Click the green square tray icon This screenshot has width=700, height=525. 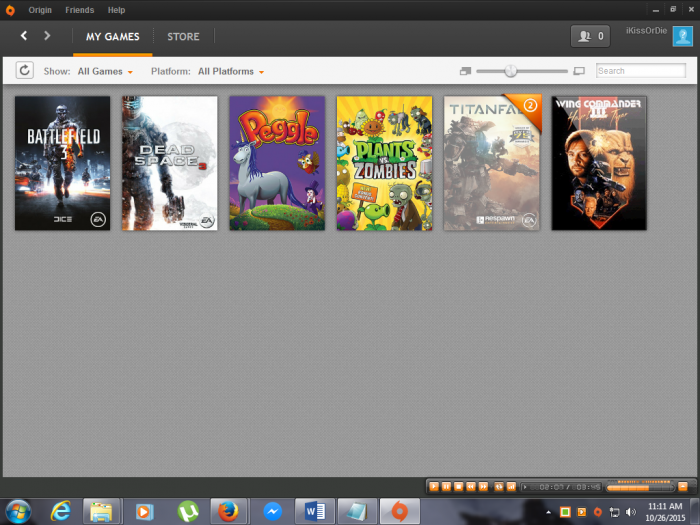(565, 512)
